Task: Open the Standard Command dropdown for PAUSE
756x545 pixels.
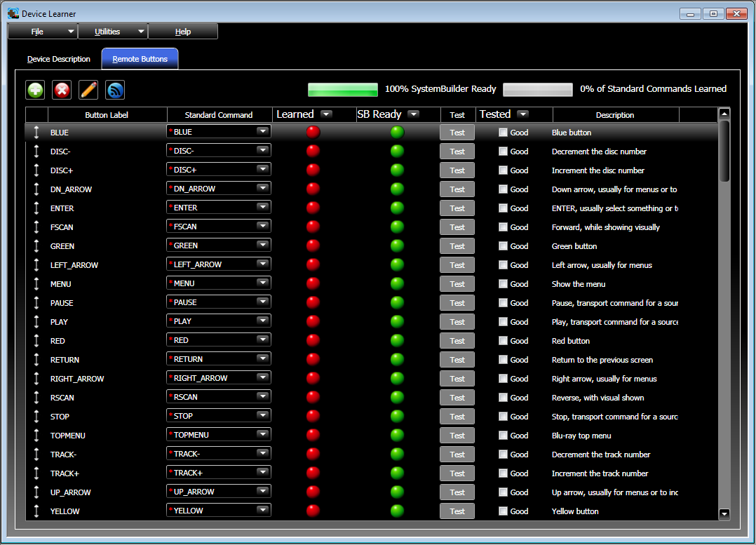Action: pos(262,302)
